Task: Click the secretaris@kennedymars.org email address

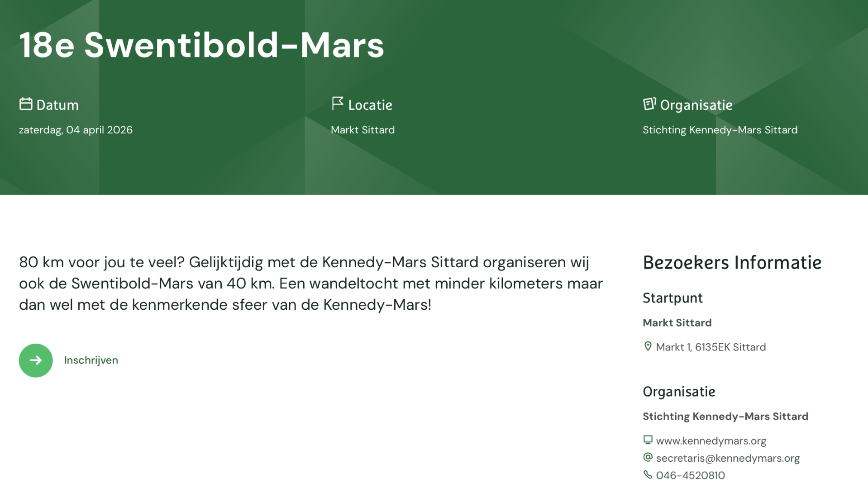Action: (728, 458)
